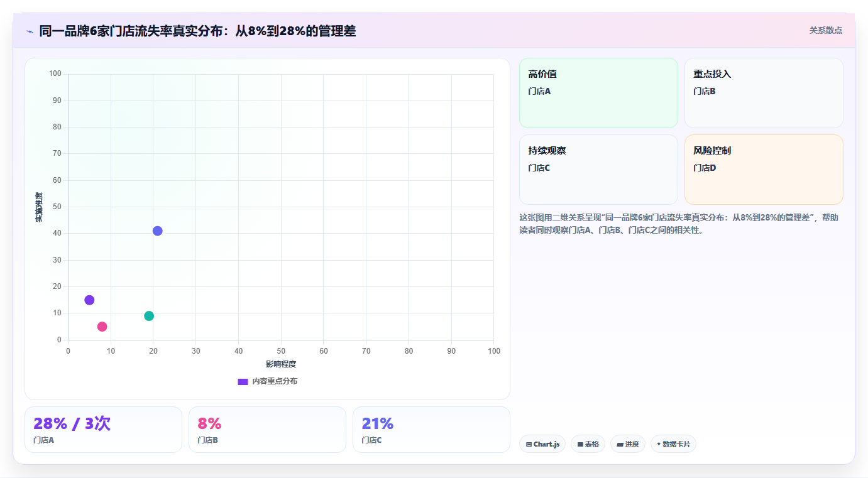Click the 实施难度 y-axis title
Screen dimensions: 868x478
[x=39, y=207]
